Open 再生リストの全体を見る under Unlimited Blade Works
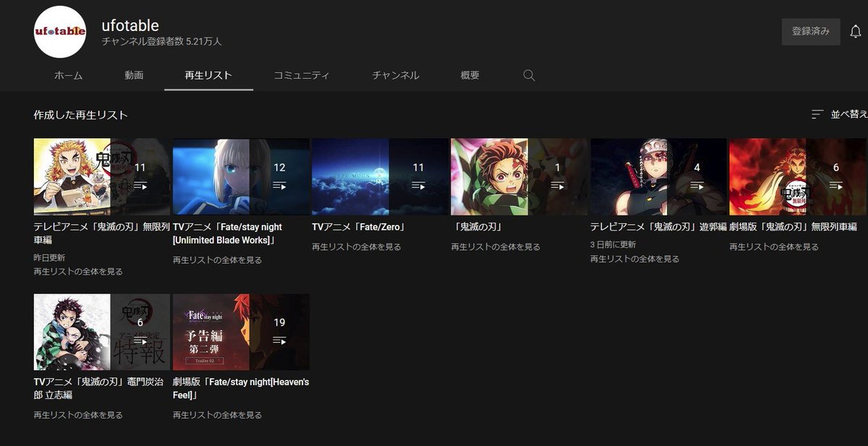The height and width of the screenshot is (446, 868). [218, 260]
